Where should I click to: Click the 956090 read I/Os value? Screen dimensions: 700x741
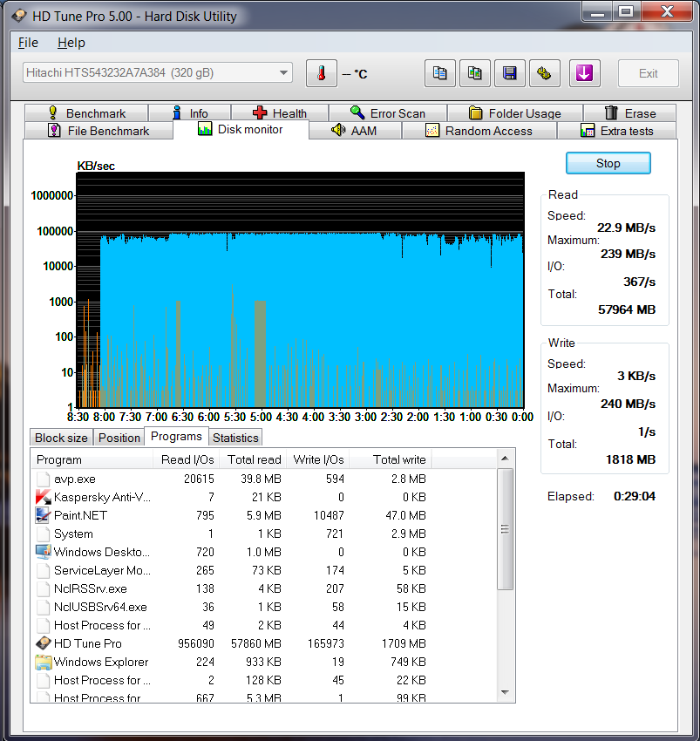point(195,643)
